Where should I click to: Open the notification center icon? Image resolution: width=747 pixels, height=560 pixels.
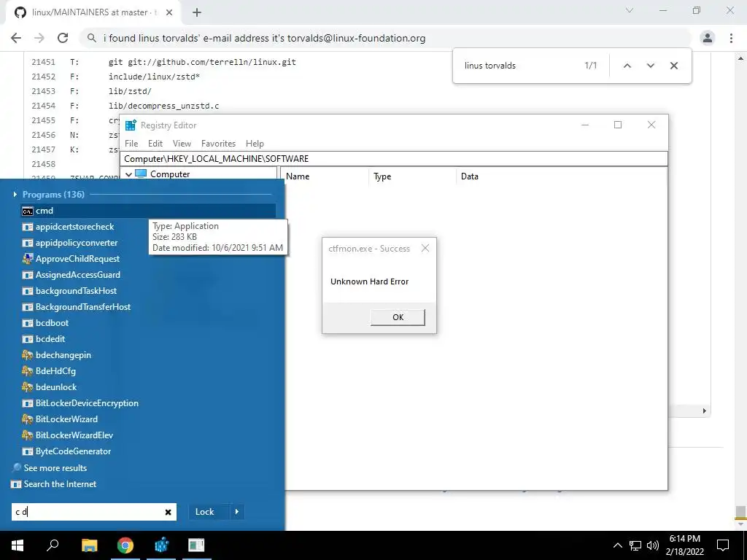(x=723, y=545)
